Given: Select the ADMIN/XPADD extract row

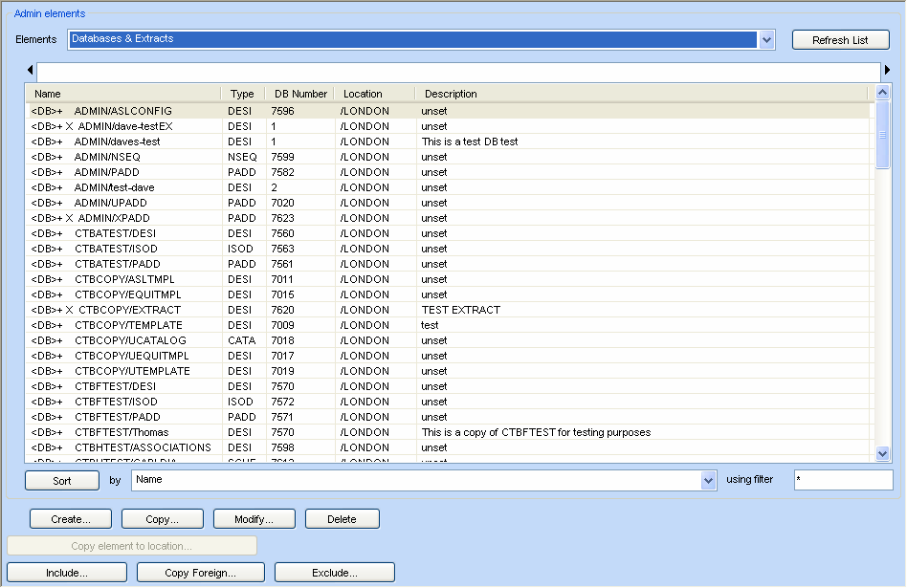Looking at the screenshot, I should coord(449,218).
